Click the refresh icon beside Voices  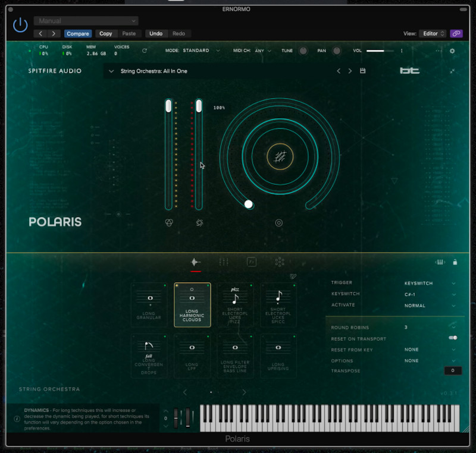click(145, 51)
